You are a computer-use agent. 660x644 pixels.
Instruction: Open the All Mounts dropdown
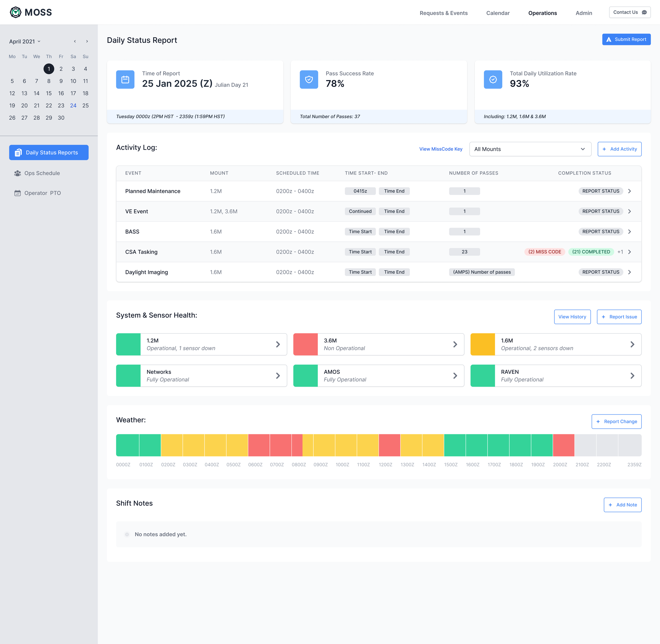coord(530,149)
